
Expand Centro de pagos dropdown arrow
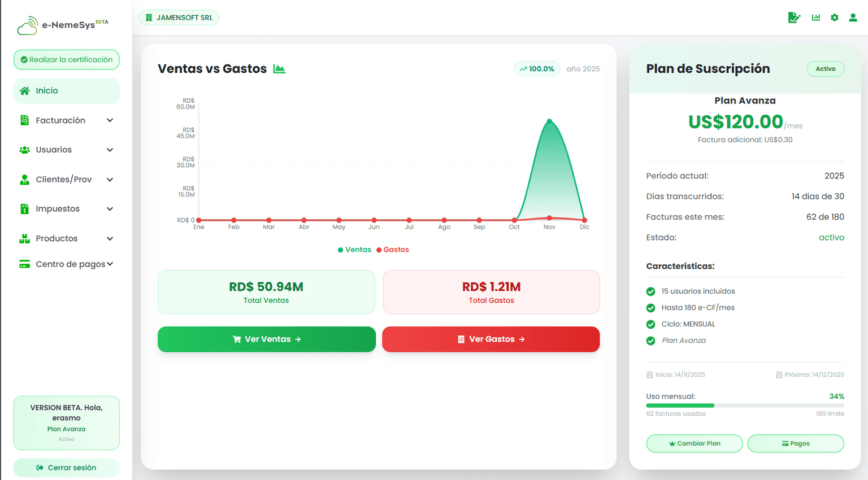tap(110, 264)
